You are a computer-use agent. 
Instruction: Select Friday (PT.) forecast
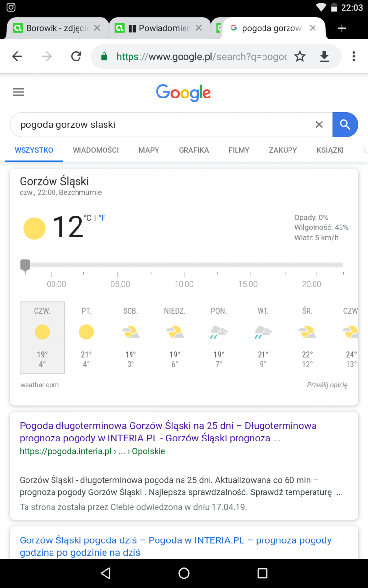pos(86,338)
